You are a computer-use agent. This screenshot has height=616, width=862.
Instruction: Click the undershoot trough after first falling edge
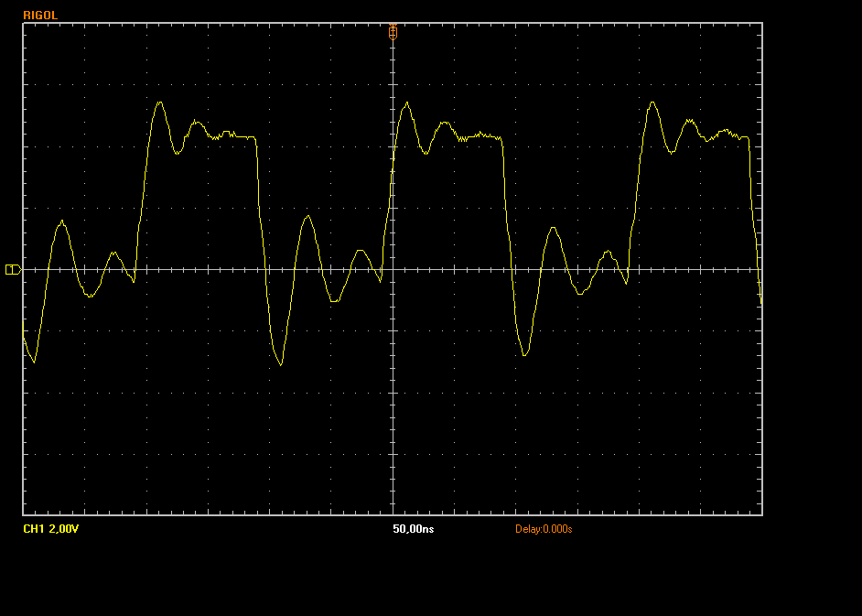click(x=280, y=363)
